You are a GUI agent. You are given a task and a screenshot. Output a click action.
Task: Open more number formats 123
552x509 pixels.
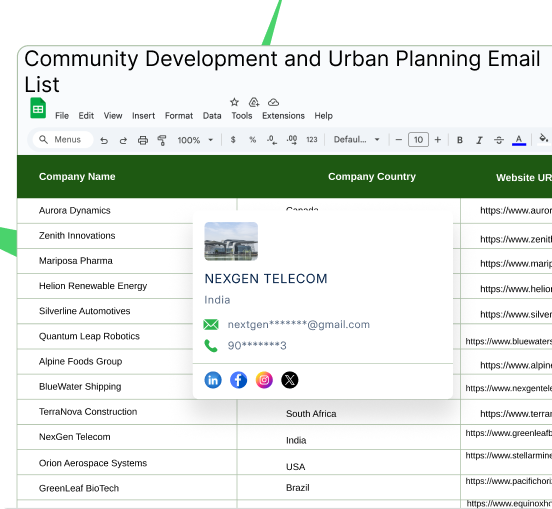(312, 140)
